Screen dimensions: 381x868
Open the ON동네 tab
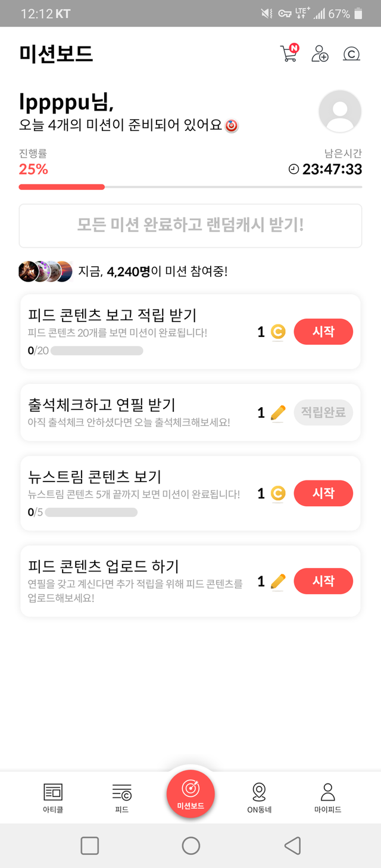[x=259, y=798]
